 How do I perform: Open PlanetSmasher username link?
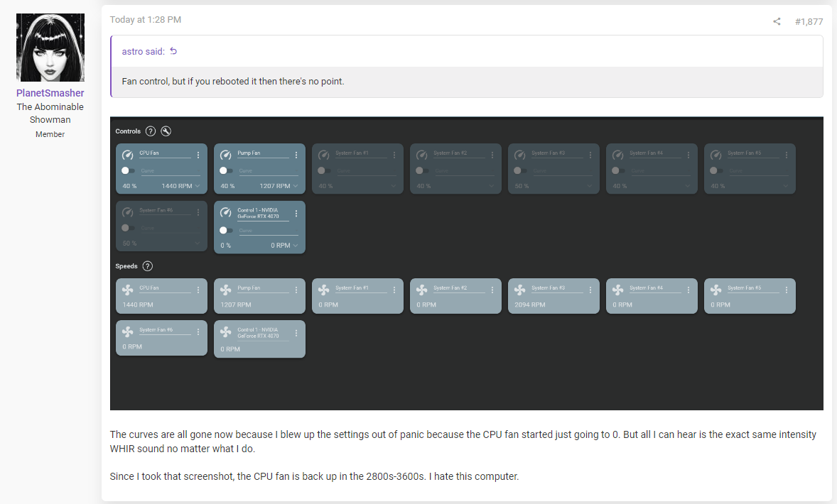coord(50,93)
